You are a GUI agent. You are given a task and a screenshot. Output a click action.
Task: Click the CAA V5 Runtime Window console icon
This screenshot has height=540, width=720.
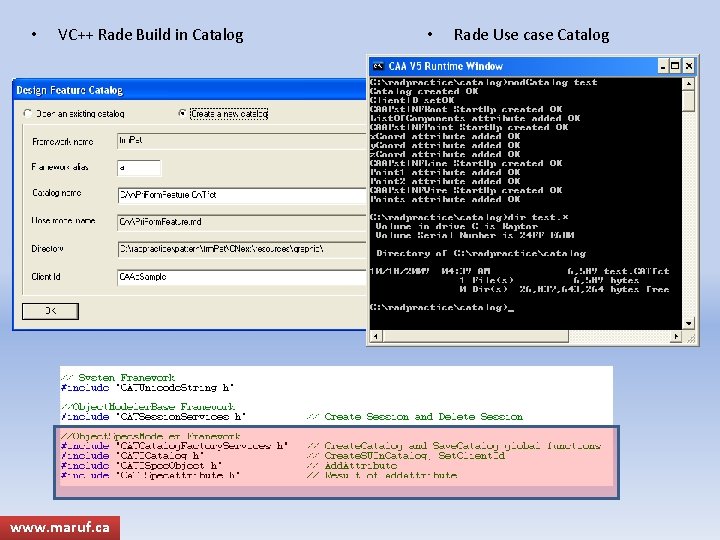click(x=378, y=66)
